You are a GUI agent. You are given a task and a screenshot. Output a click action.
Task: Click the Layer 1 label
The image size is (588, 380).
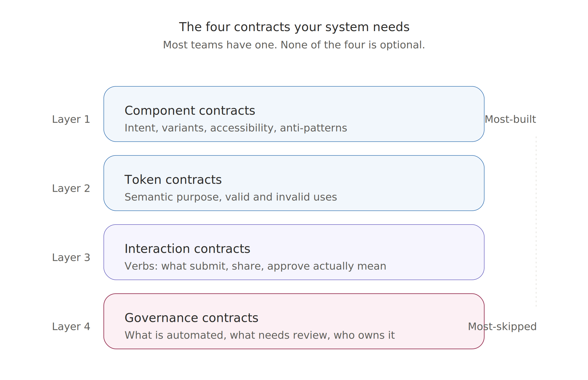[x=71, y=119]
